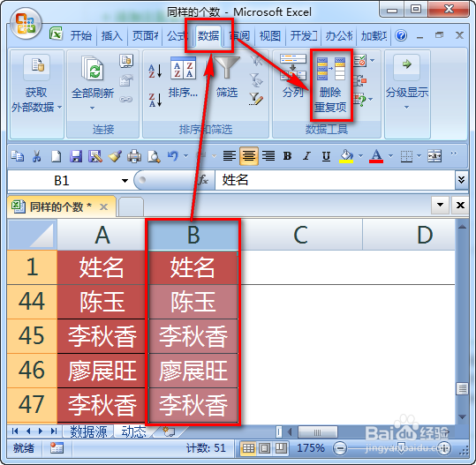Click the Filter (筛选) funnel icon
Image resolution: width=476 pixels, height=465 pixels.
tap(227, 68)
